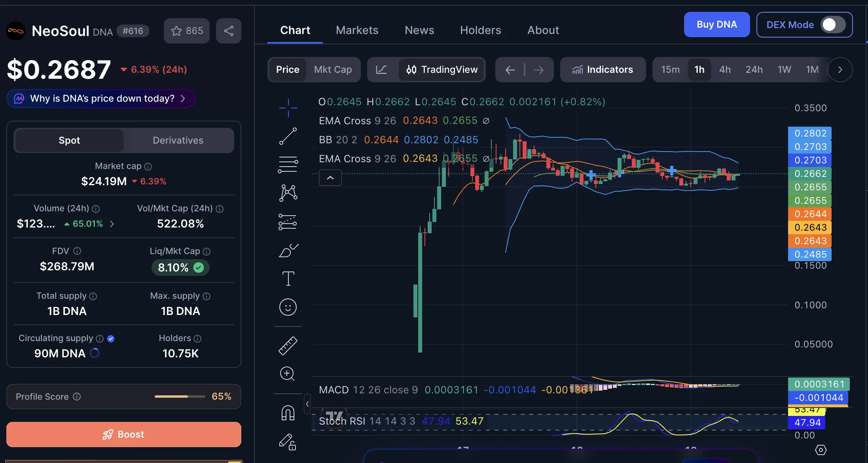The width and height of the screenshot is (868, 463).
Task: Expand the 24h volume details arrow
Action: point(112,224)
